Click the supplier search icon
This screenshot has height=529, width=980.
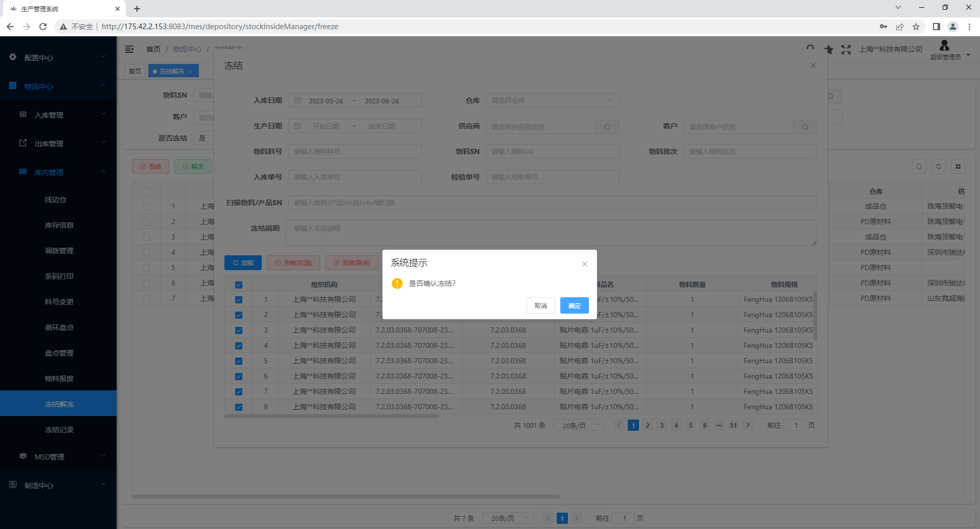(x=608, y=127)
